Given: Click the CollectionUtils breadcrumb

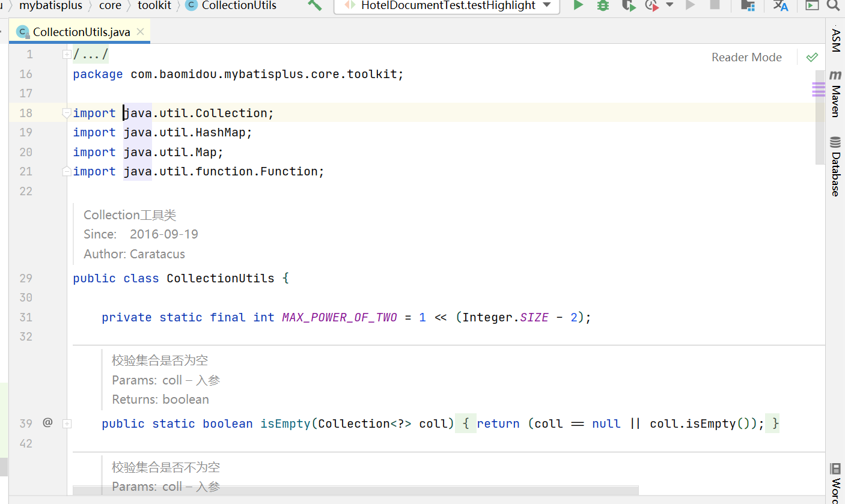Looking at the screenshot, I should pyautogui.click(x=232, y=5).
